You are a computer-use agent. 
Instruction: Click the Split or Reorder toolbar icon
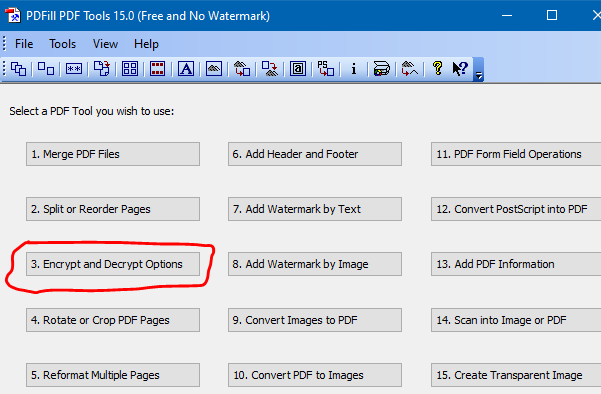tap(46, 69)
